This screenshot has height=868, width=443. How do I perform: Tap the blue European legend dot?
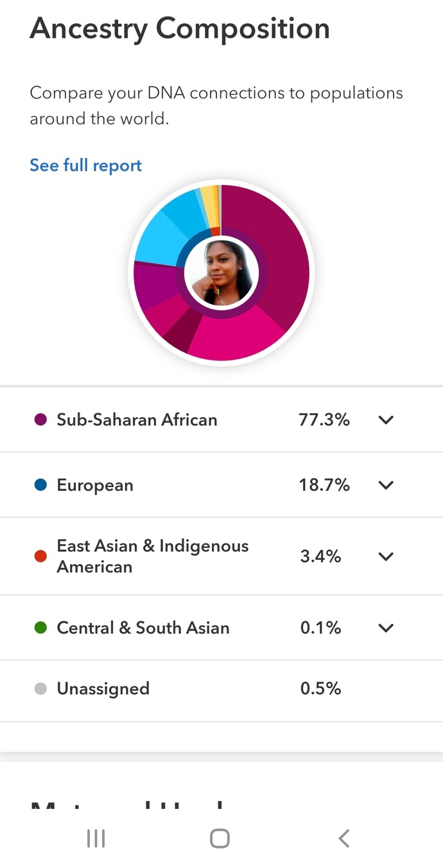40,485
